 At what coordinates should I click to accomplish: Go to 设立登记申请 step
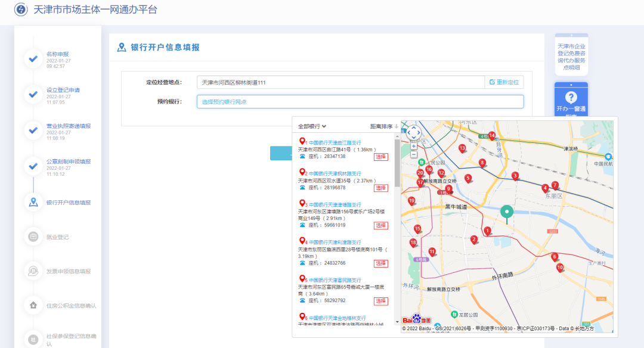63,90
